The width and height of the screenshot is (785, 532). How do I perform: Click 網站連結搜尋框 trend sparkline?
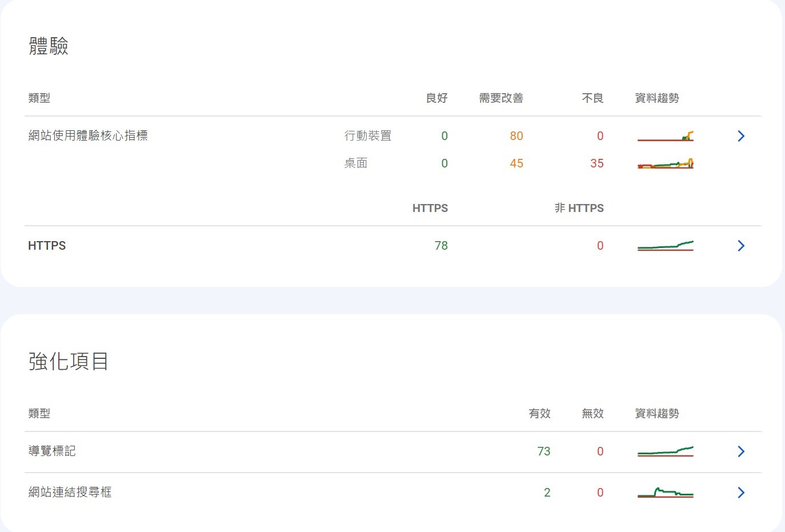pyautogui.click(x=666, y=493)
